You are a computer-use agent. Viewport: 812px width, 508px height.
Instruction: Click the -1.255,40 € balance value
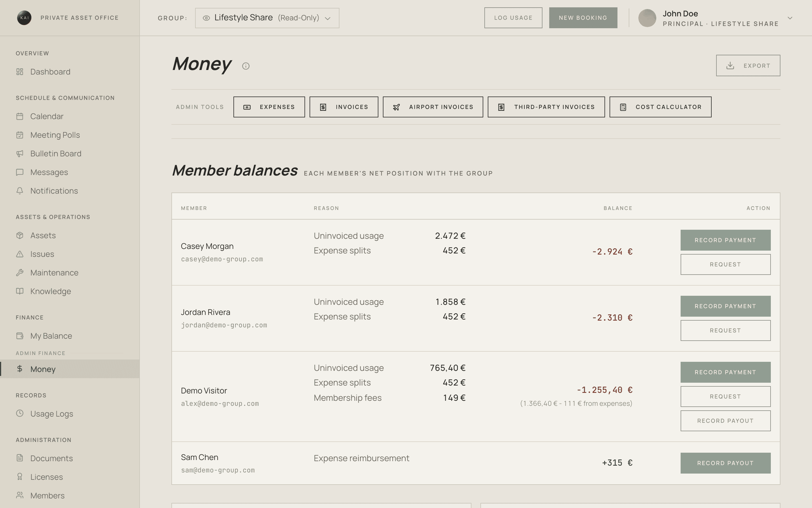click(604, 390)
